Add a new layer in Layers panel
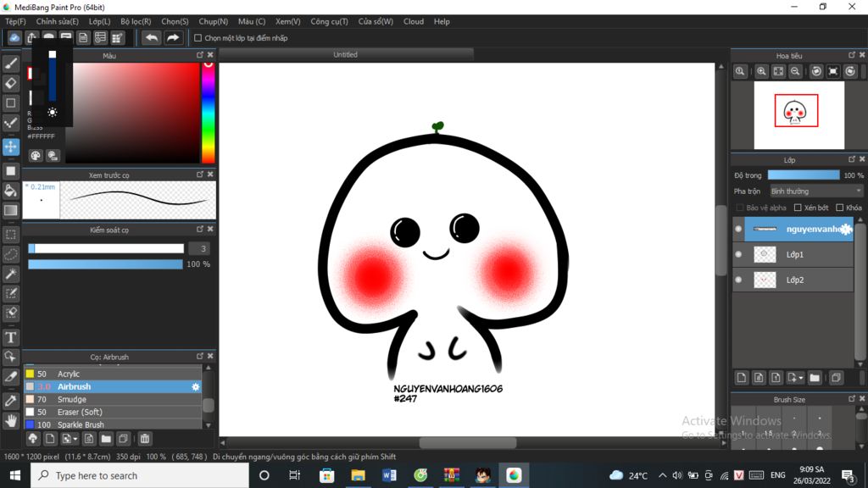This screenshot has height=488, width=868. pos(741,378)
